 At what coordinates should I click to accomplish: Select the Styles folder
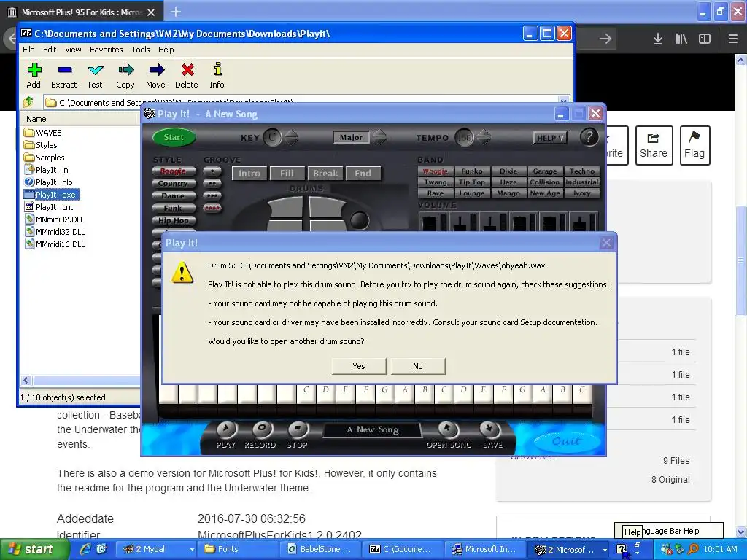pyautogui.click(x=41, y=145)
